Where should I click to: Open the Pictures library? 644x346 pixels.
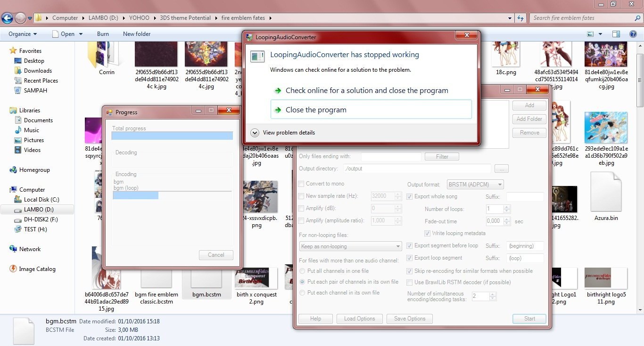pos(34,140)
